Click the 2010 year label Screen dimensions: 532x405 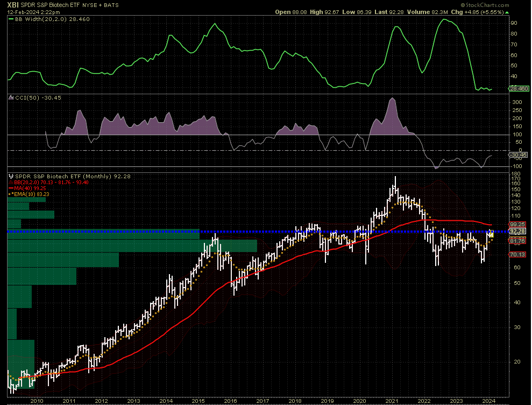[37, 401]
